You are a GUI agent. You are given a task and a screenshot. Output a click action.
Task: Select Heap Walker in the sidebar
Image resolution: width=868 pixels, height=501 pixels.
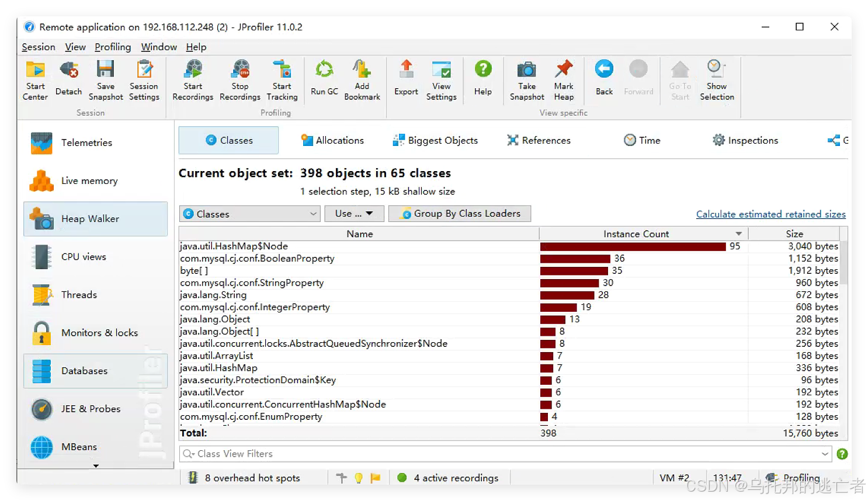pos(95,219)
